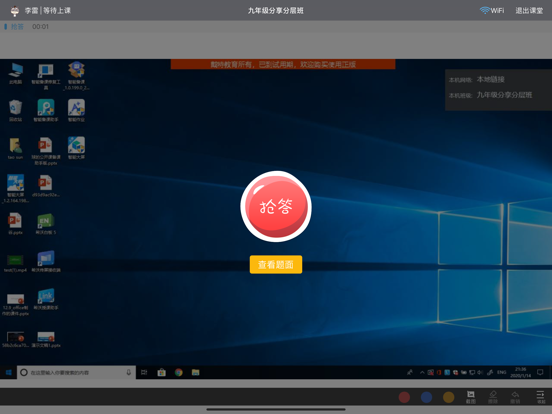Click the 智能录课 installer package icon
This screenshot has height=414, width=552.
click(x=76, y=76)
